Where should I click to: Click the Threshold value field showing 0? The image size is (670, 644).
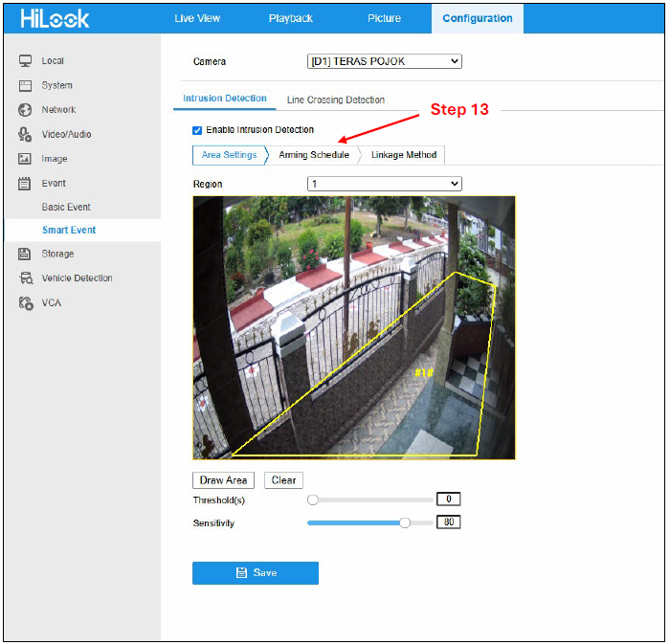coord(449,499)
